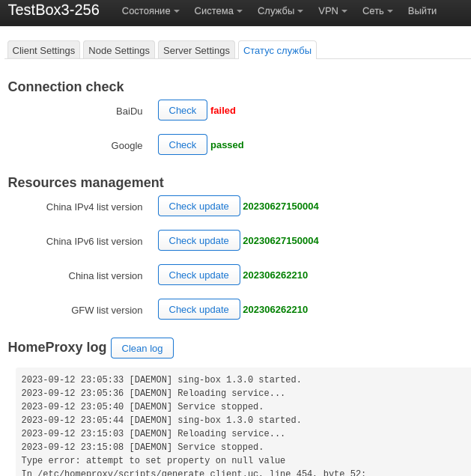This screenshot has height=476, width=471.
Task: Go to the Server Settings tab
Action: [196, 50]
